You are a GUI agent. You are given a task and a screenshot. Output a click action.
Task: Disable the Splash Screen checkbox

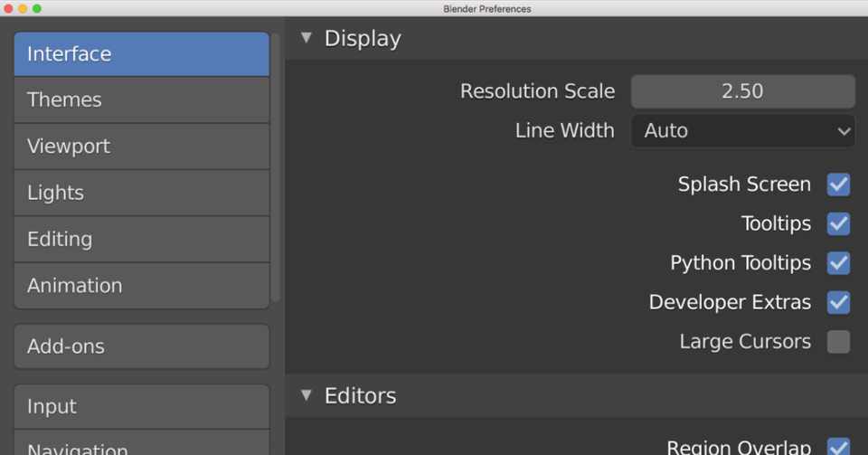point(838,185)
